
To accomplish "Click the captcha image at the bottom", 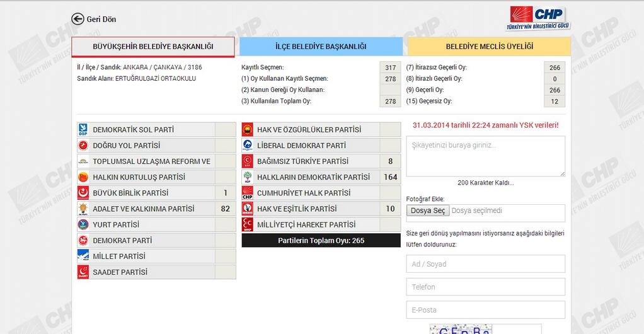I will point(461,329).
